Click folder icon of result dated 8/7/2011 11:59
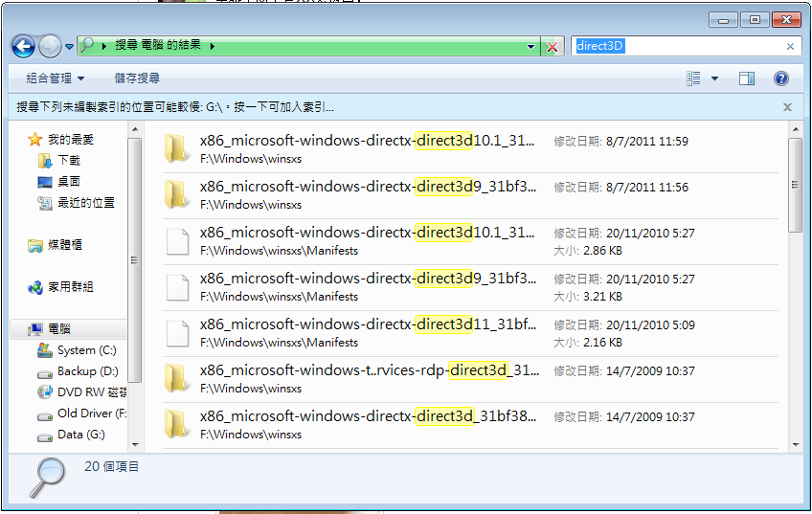 (x=176, y=149)
